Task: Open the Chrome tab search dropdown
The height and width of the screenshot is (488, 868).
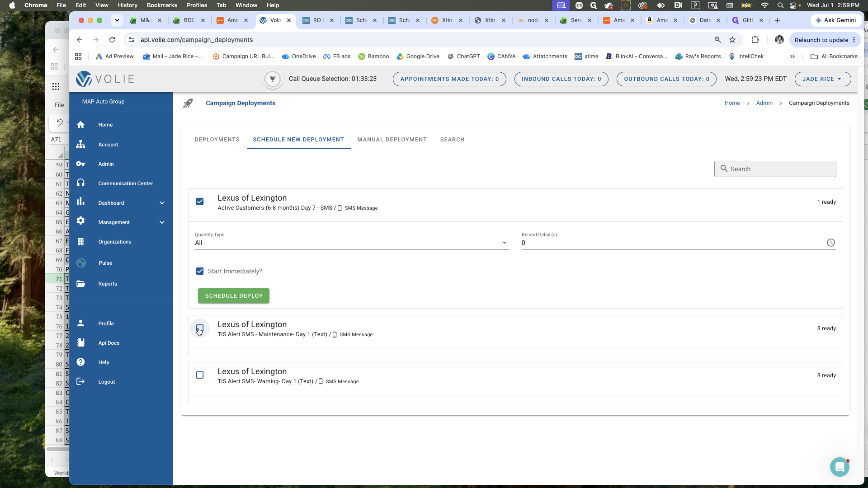Action: 117,20
